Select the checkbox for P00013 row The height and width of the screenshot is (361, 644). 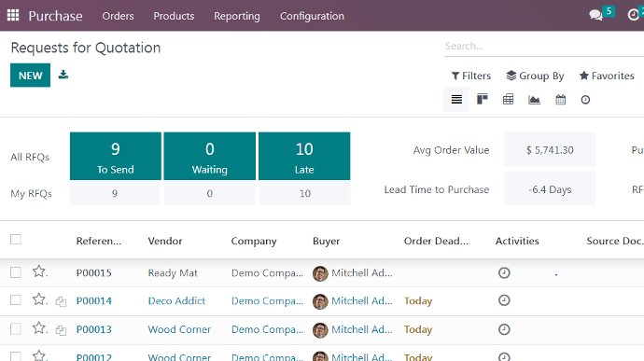pyautogui.click(x=16, y=329)
